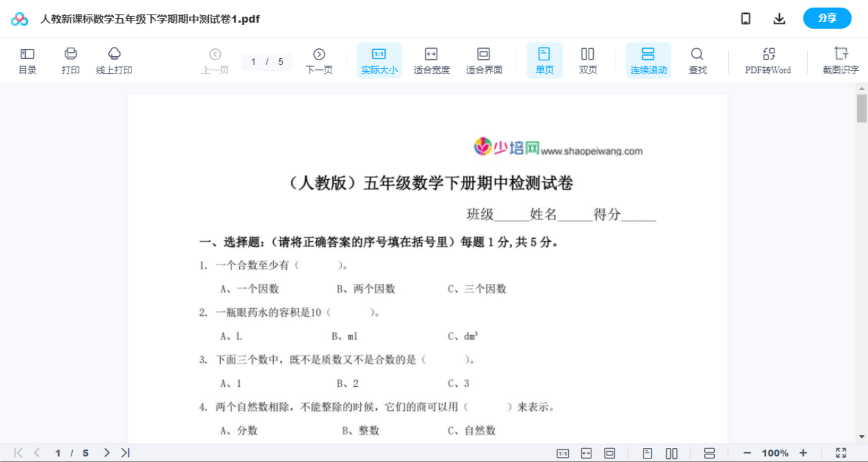Start PDF转Word conversion
This screenshot has height=462, width=868.
[x=768, y=60]
